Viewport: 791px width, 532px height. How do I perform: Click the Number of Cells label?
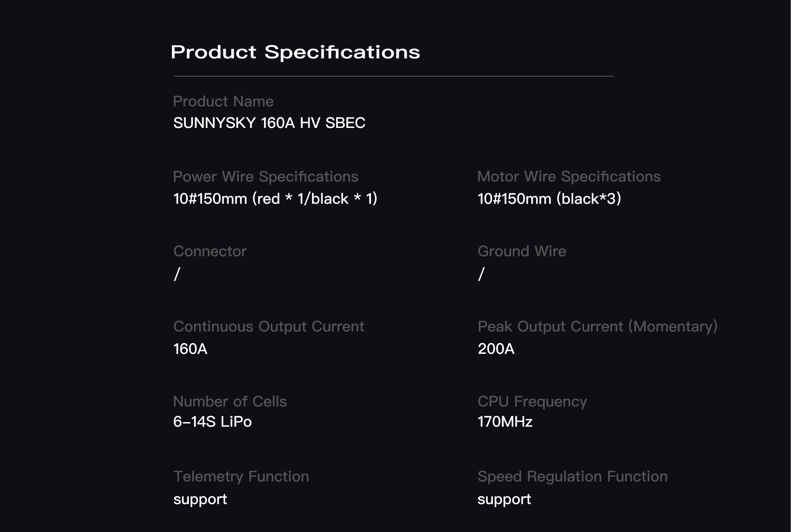pos(230,401)
